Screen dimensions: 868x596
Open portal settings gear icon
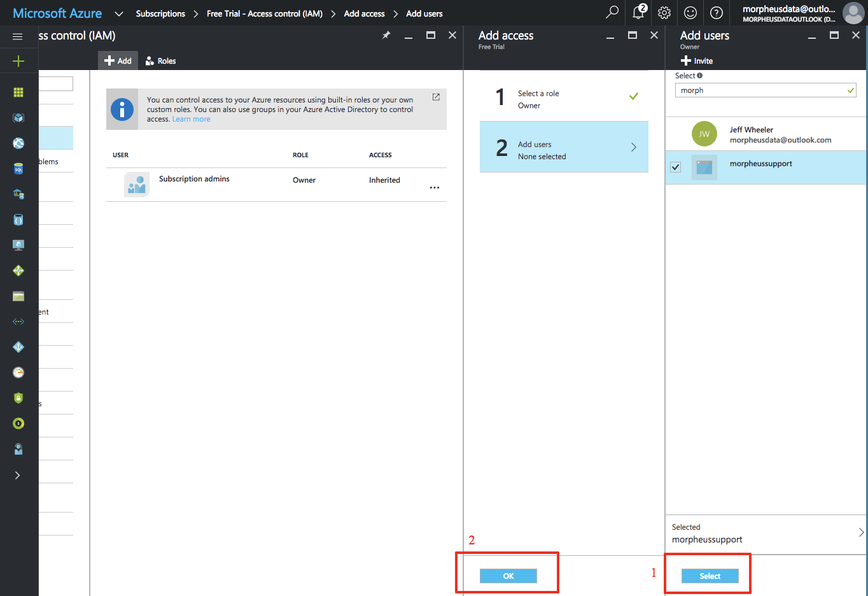point(664,13)
